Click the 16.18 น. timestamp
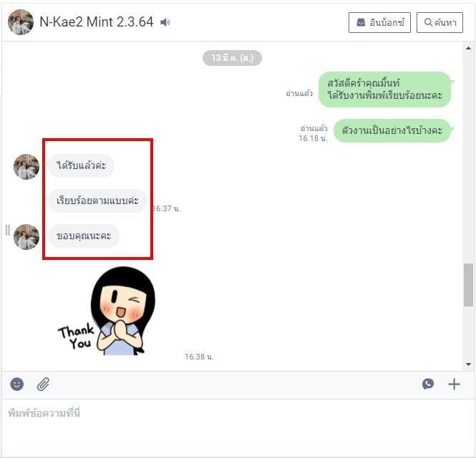 (313, 138)
